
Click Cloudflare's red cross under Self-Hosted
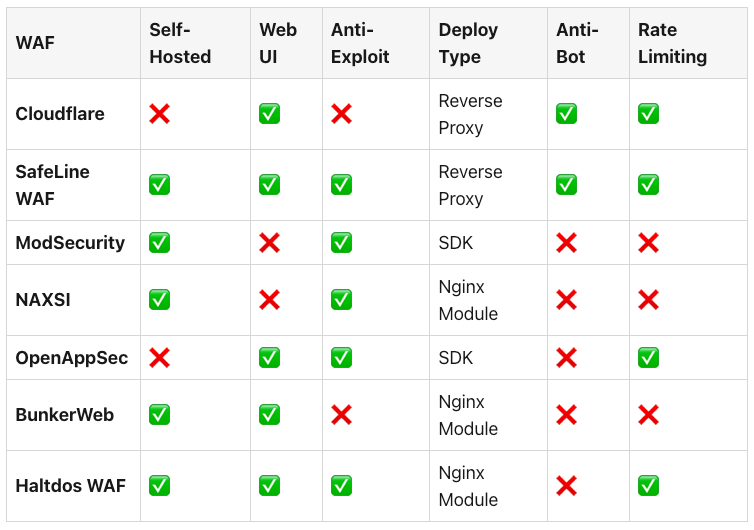159,114
